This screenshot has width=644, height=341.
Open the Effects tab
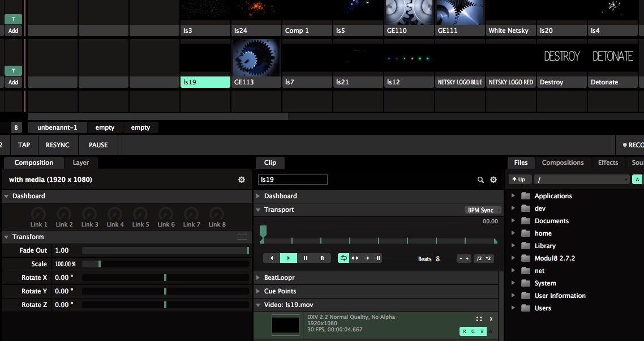(608, 163)
